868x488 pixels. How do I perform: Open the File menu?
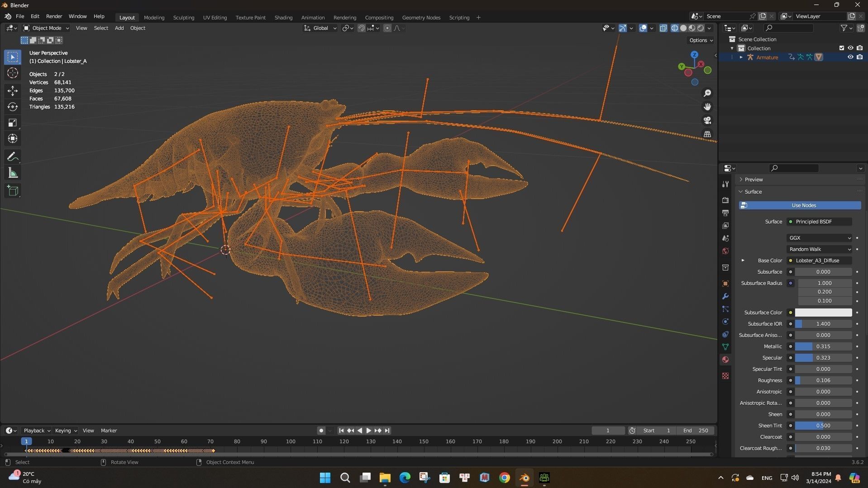[20, 16]
